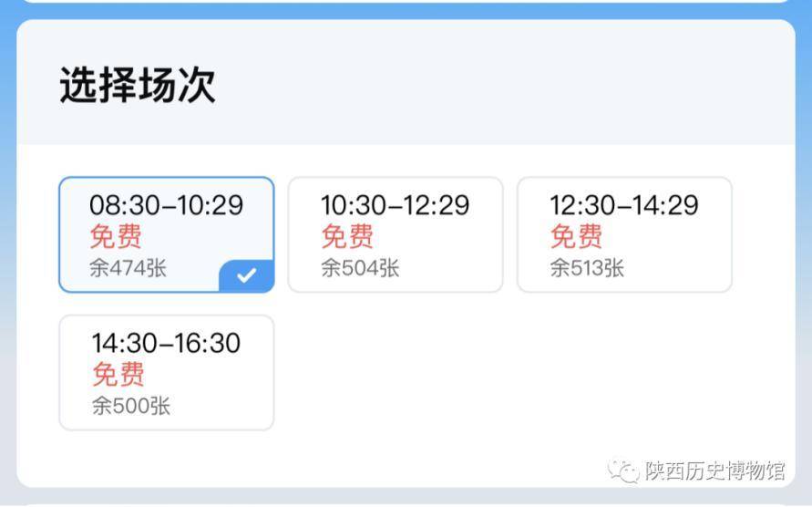
Task: Click the 12:30–14:29 time text
Action: tap(623, 205)
